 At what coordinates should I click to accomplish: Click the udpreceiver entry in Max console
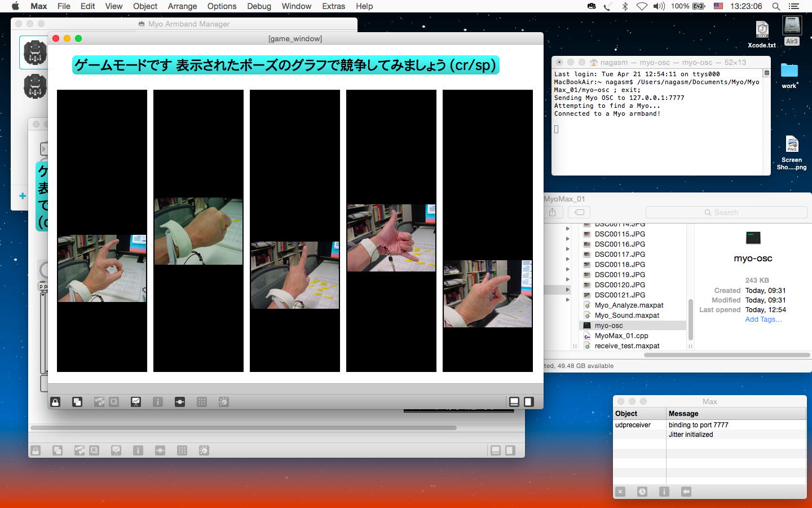point(633,425)
